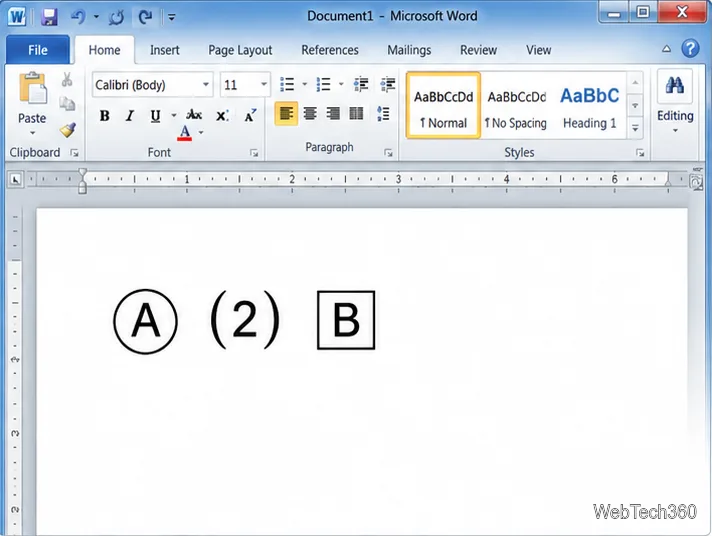Undo the last action
This screenshot has width=712, height=536.
click(x=79, y=17)
